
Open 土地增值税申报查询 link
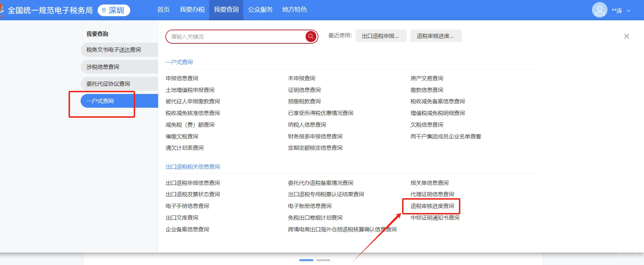tap(190, 90)
